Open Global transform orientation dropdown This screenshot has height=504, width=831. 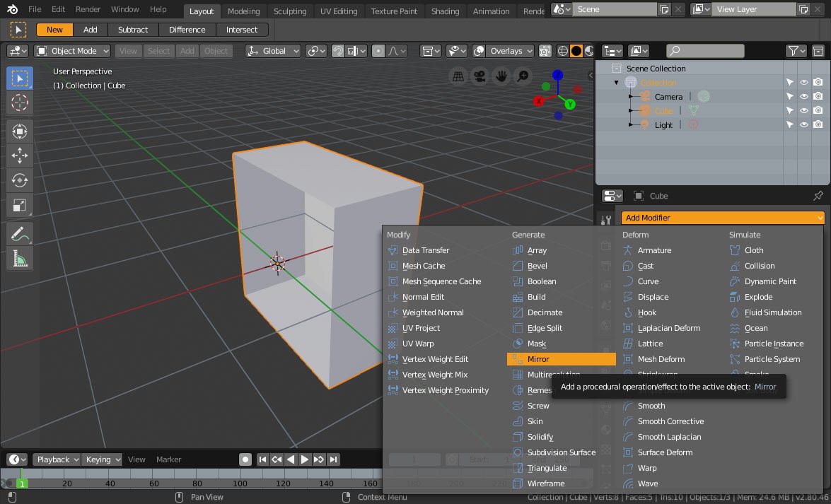click(x=273, y=51)
